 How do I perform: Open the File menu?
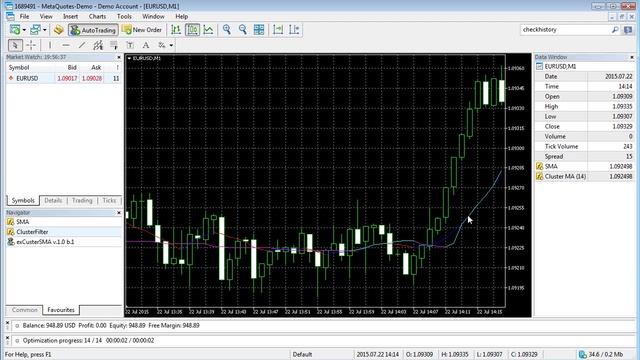(24, 16)
